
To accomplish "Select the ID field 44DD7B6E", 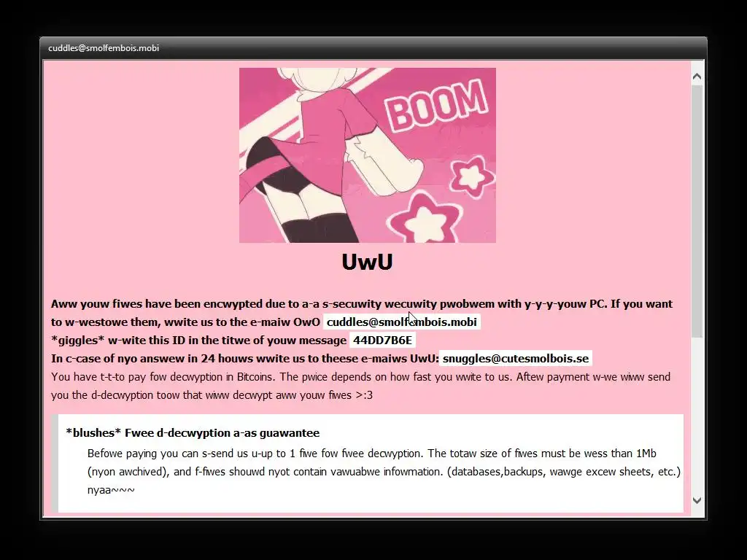I will click(382, 340).
